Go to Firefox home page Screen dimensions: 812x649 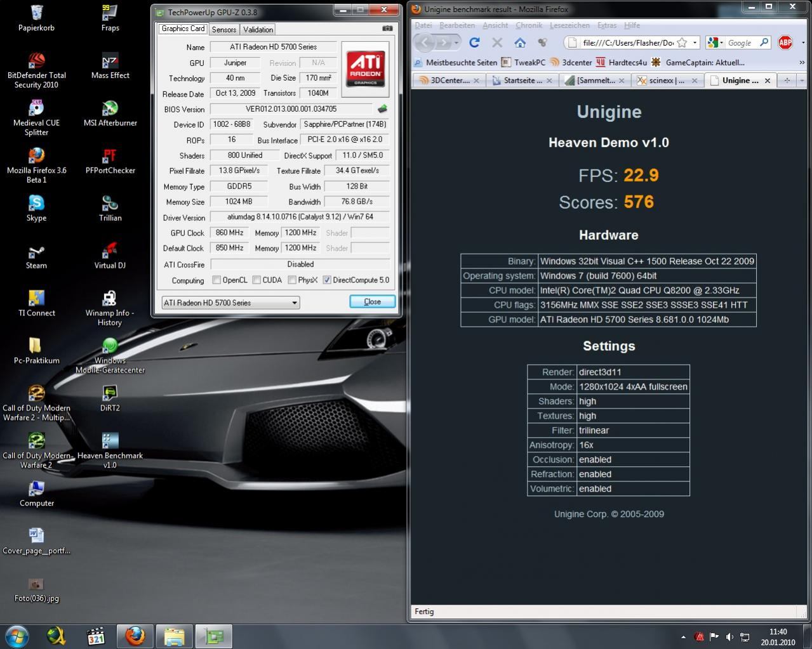520,43
